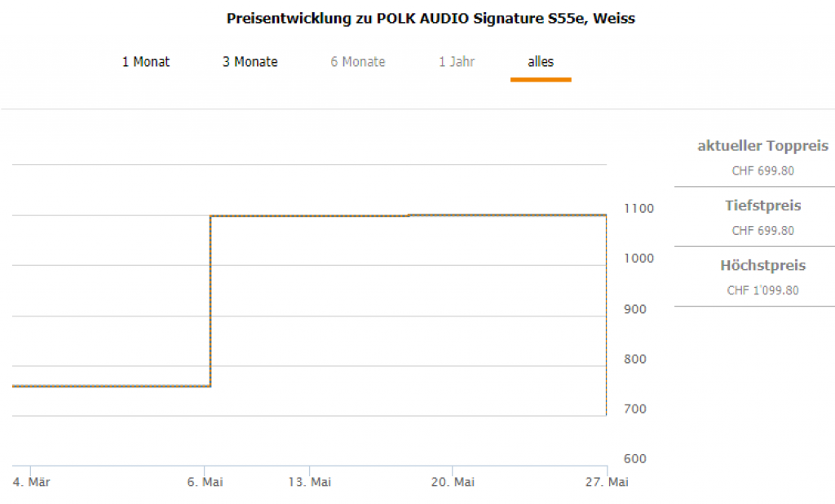Click the CHF 699.80 value under aktueller Toppreis
Viewport: 835px width, 504px height.
tap(762, 171)
